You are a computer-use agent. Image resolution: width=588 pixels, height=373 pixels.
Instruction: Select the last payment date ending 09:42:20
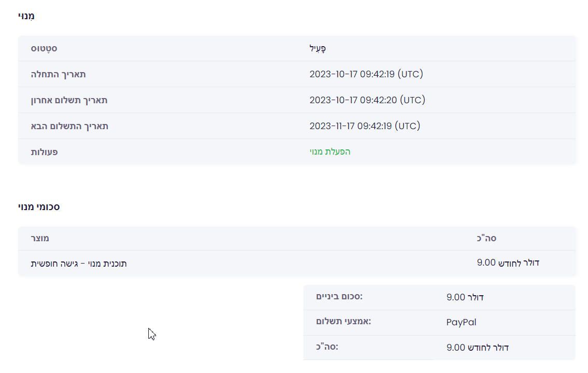(x=367, y=100)
